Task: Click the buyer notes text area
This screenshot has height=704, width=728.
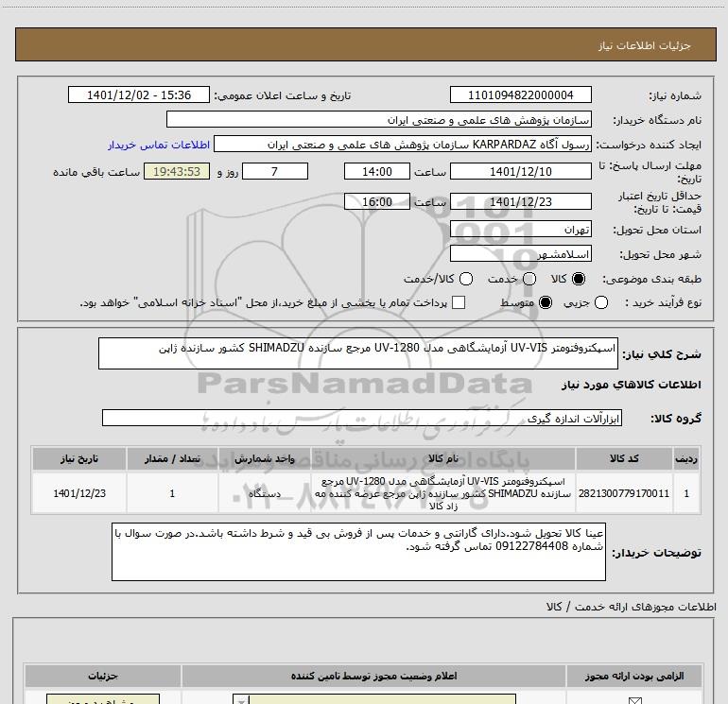Action: coord(358,551)
